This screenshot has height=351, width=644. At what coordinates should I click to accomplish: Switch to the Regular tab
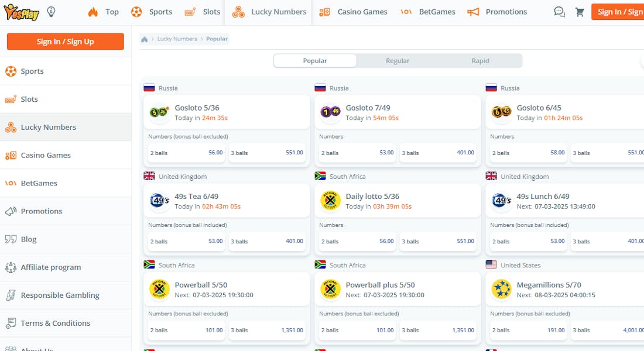pos(398,61)
